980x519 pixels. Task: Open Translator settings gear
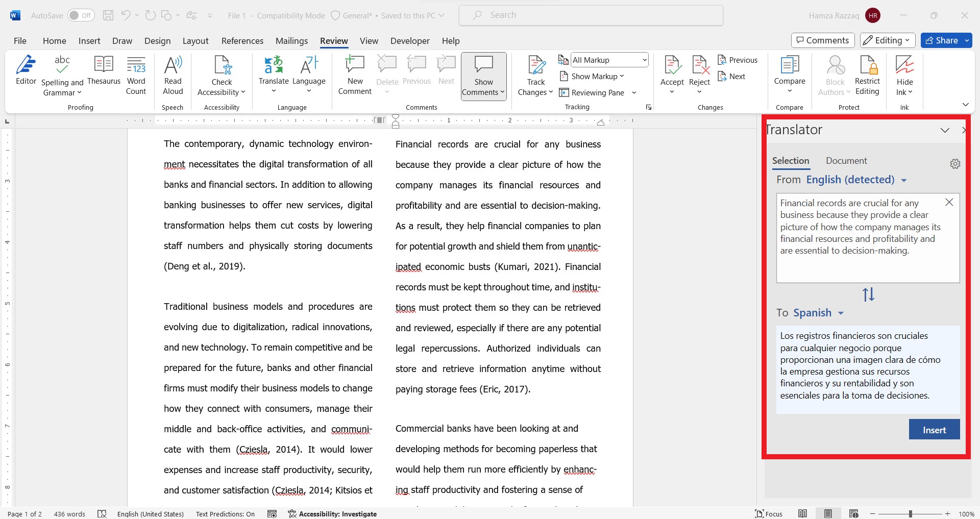pos(955,164)
